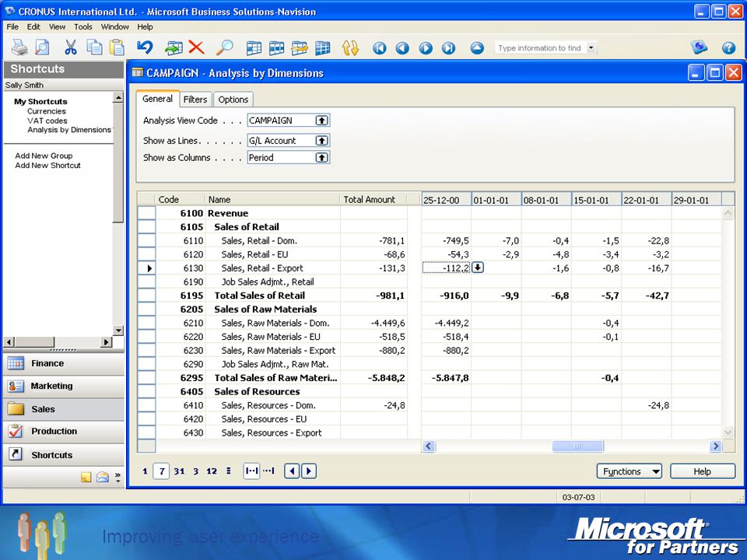Viewport: 747px width, 560px height.
Task: Open the VAT codes shortcut
Action: tap(47, 121)
